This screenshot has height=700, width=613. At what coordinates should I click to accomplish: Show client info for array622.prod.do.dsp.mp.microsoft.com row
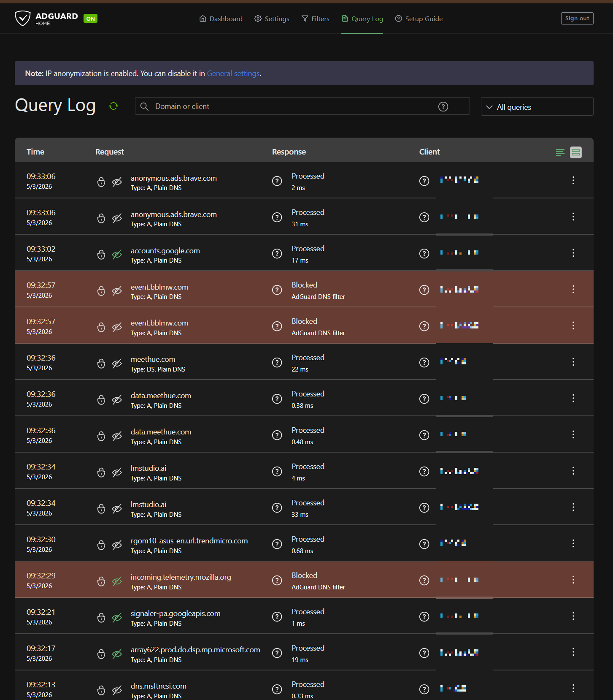pyautogui.click(x=424, y=653)
